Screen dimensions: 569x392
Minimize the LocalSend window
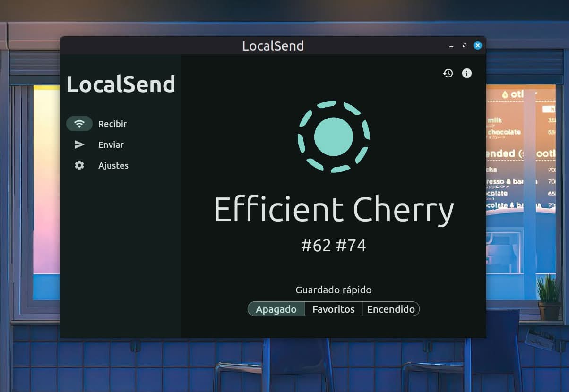[451, 46]
